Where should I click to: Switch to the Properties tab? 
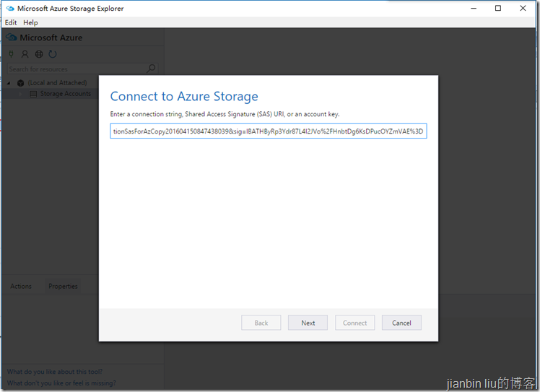[63, 286]
